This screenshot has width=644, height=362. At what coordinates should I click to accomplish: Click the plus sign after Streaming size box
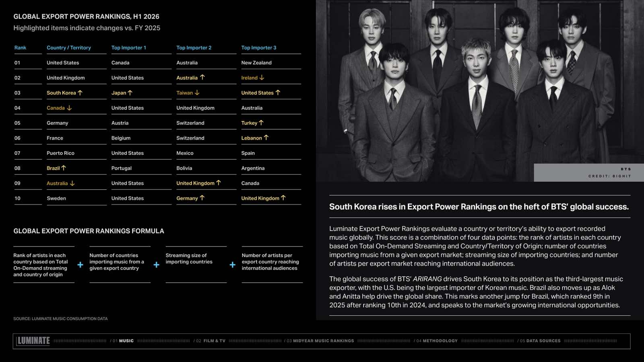point(232,265)
